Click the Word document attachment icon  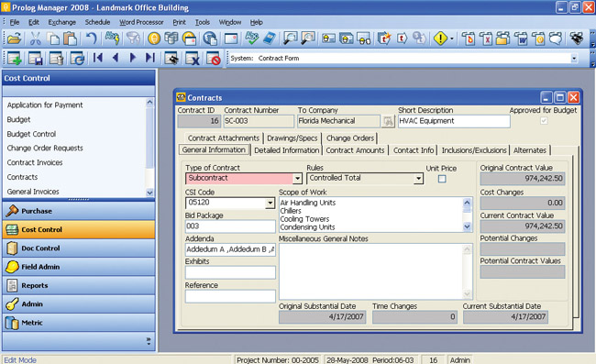(521, 39)
